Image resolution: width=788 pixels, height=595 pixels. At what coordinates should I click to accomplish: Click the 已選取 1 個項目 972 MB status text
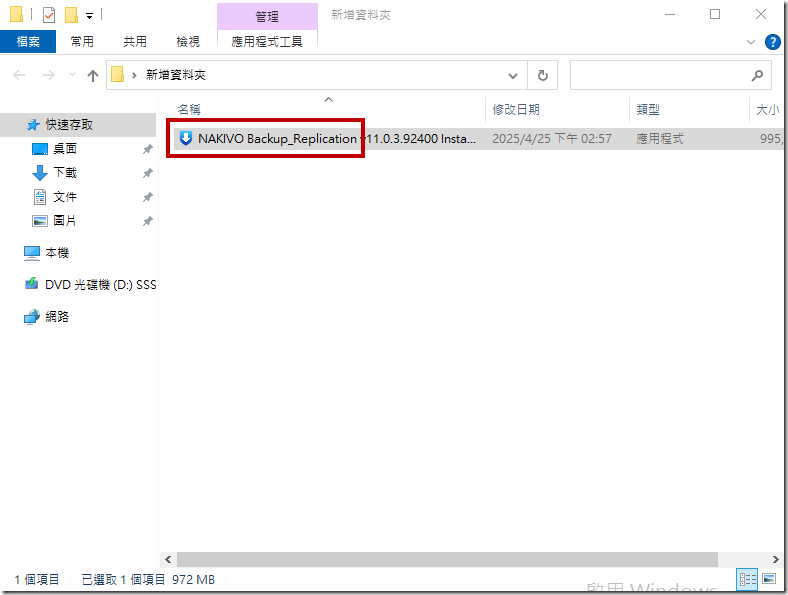pos(148,579)
